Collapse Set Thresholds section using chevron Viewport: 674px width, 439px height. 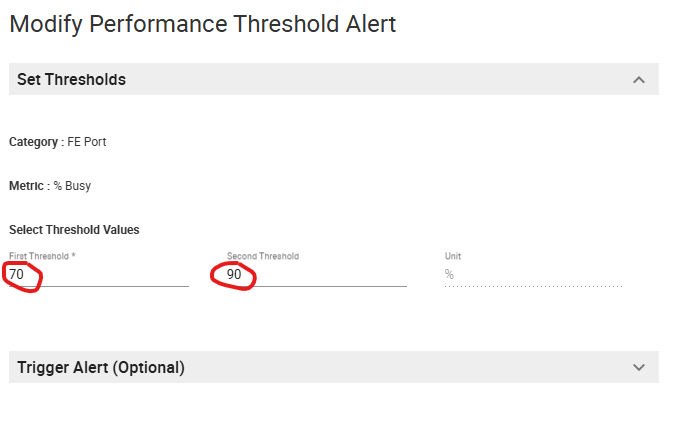(639, 79)
